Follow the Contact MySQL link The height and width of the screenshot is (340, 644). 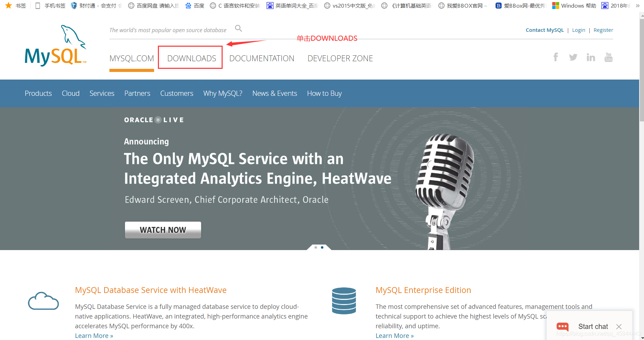545,30
